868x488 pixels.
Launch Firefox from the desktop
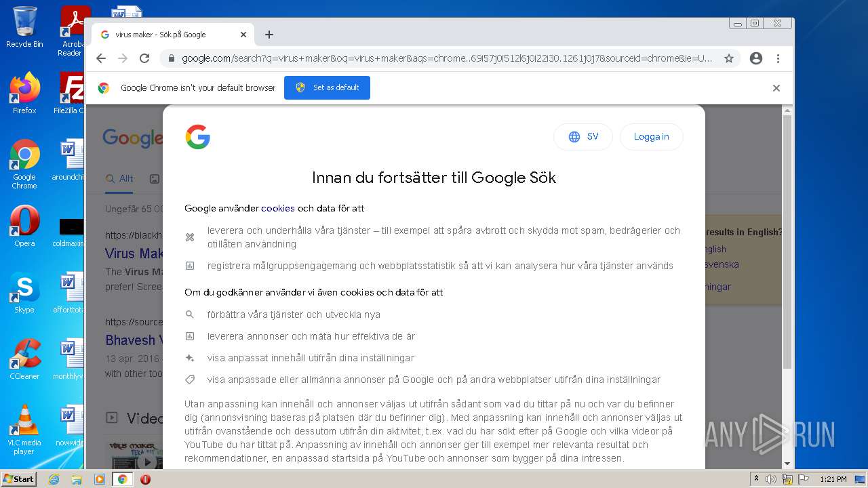[x=24, y=94]
